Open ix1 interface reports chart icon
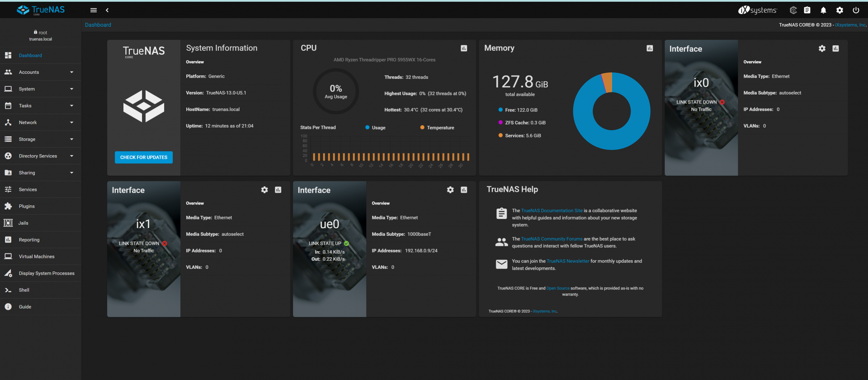 pyautogui.click(x=278, y=190)
